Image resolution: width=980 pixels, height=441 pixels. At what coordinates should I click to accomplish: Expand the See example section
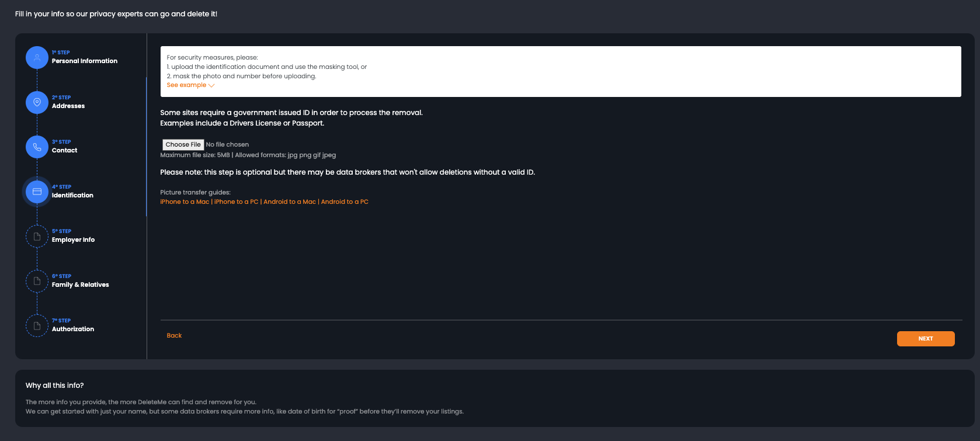tap(190, 85)
